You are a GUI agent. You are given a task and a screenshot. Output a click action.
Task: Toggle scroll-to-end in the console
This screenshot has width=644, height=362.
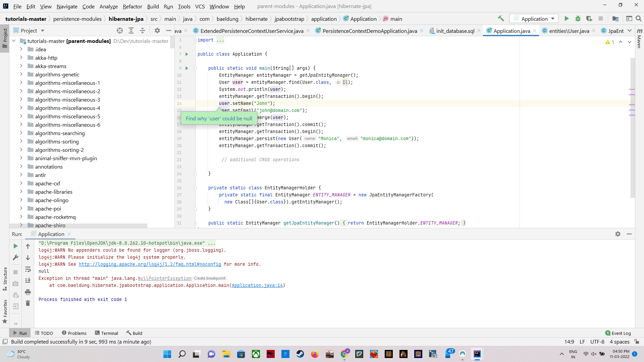tap(28, 281)
